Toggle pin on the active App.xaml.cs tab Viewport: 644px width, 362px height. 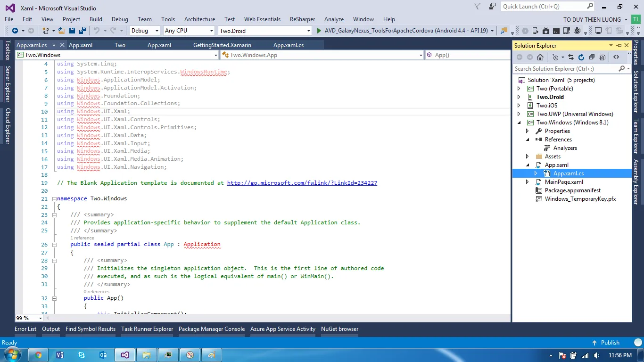[54, 45]
